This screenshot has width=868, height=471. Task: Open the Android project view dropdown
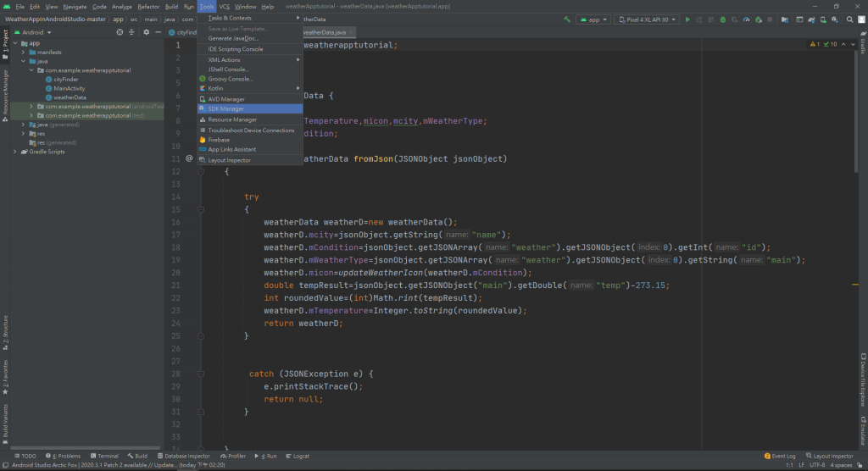33,32
